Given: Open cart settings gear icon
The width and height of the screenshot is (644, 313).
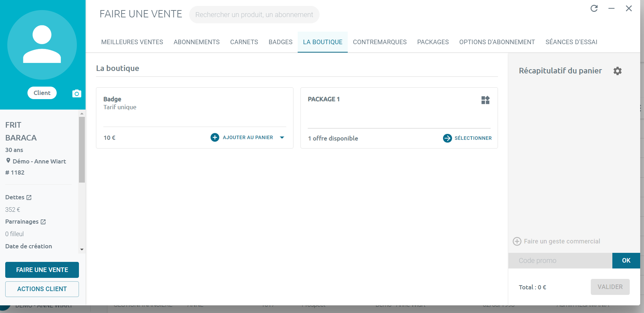Looking at the screenshot, I should (618, 71).
